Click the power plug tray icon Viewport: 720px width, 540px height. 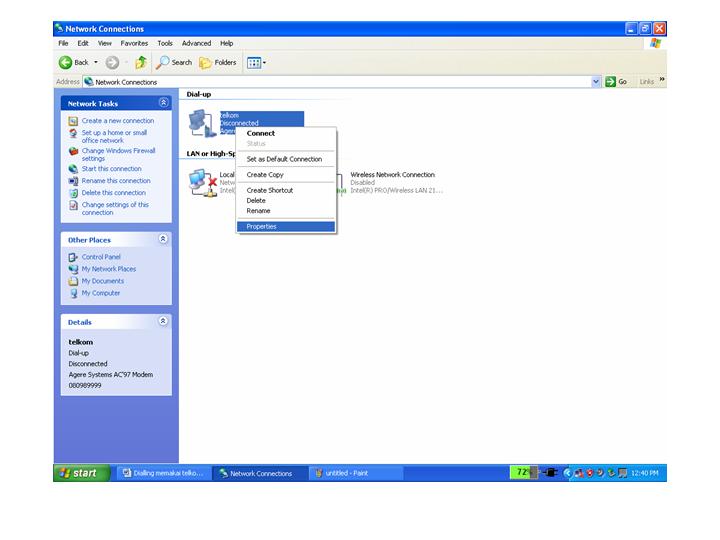click(549, 472)
